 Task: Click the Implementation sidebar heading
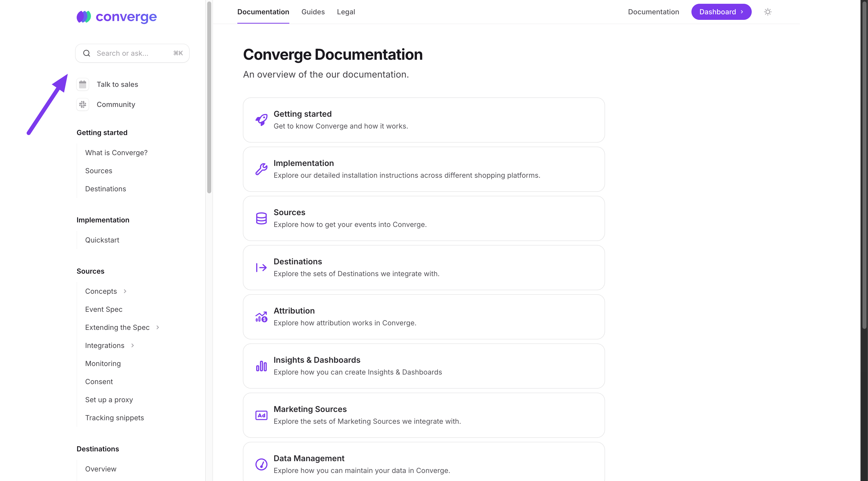pyautogui.click(x=103, y=220)
